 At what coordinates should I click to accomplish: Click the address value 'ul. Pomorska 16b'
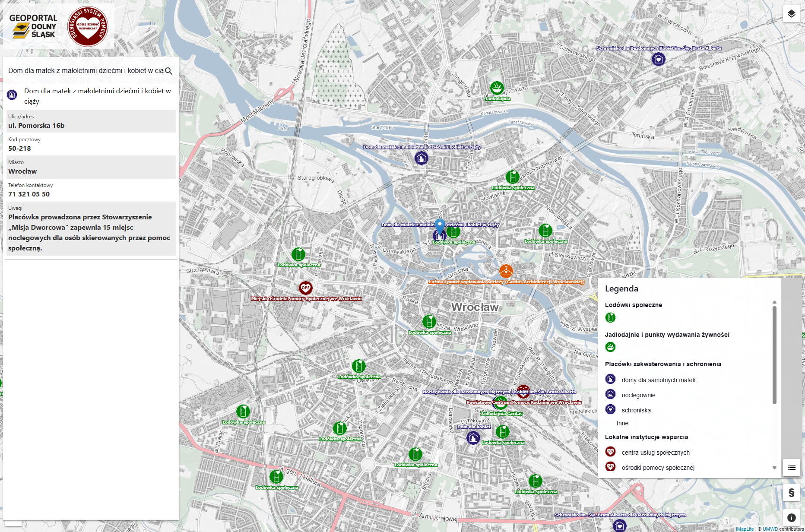click(x=36, y=126)
